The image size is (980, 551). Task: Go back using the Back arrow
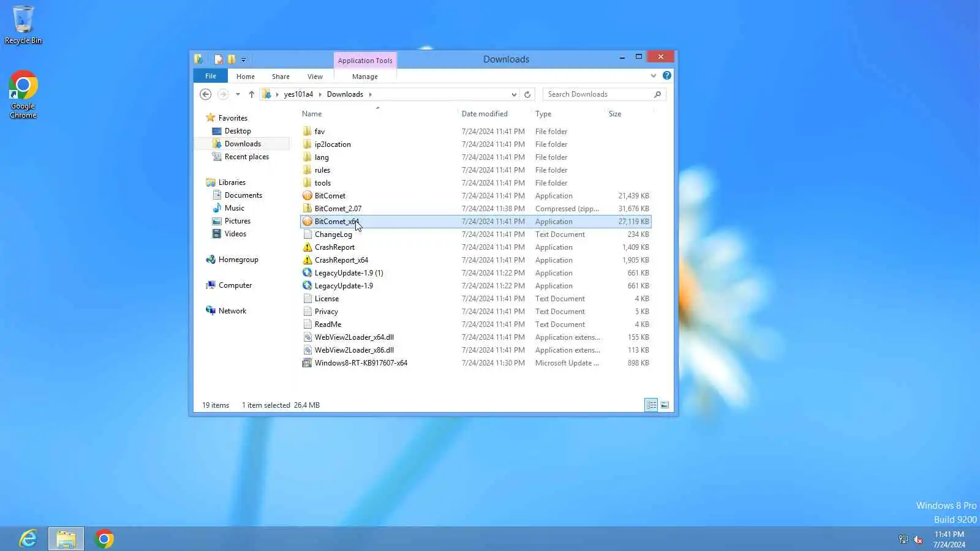206,94
